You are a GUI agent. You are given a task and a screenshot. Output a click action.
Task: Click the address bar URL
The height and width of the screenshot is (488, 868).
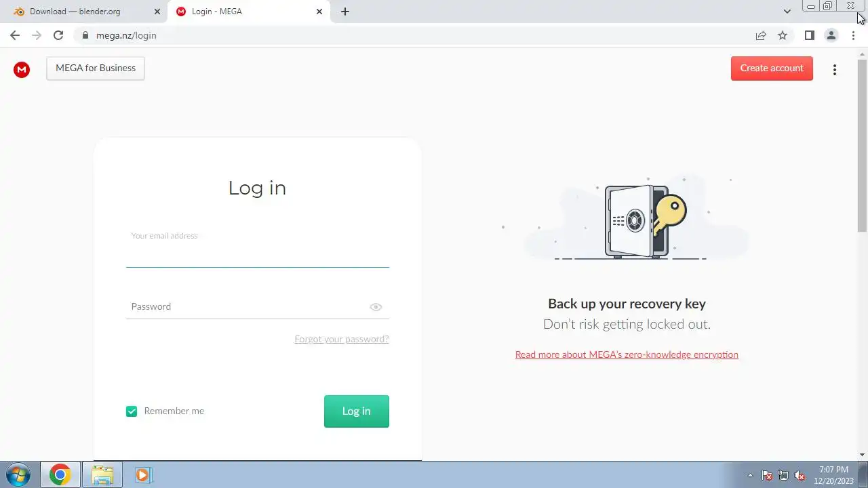point(126,35)
